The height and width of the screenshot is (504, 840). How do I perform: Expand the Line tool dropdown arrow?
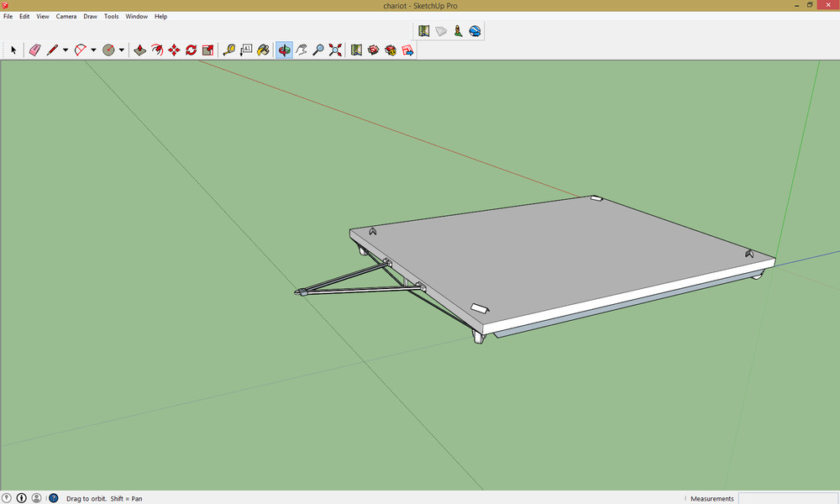(66, 50)
